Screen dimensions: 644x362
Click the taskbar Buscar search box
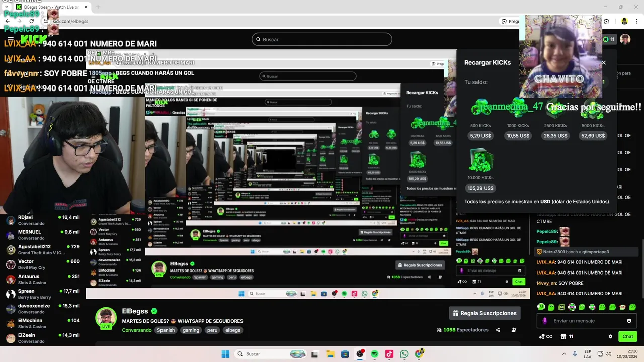click(271, 354)
